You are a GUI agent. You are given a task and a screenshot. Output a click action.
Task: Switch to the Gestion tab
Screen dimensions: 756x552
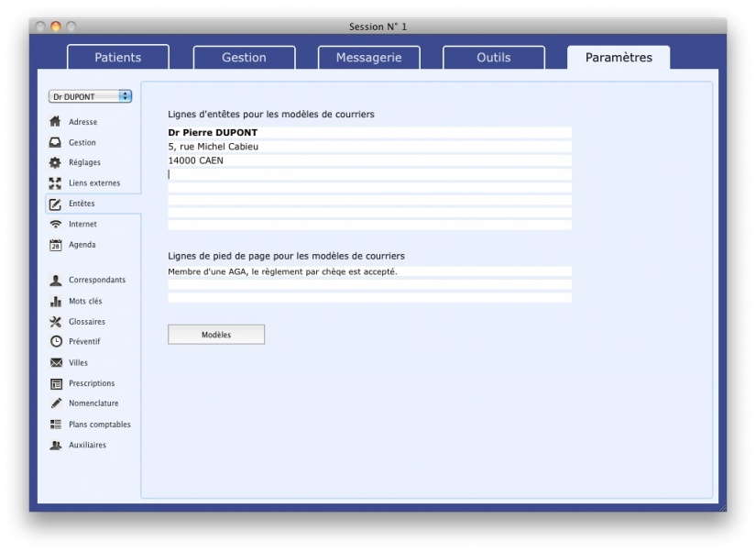coord(244,58)
